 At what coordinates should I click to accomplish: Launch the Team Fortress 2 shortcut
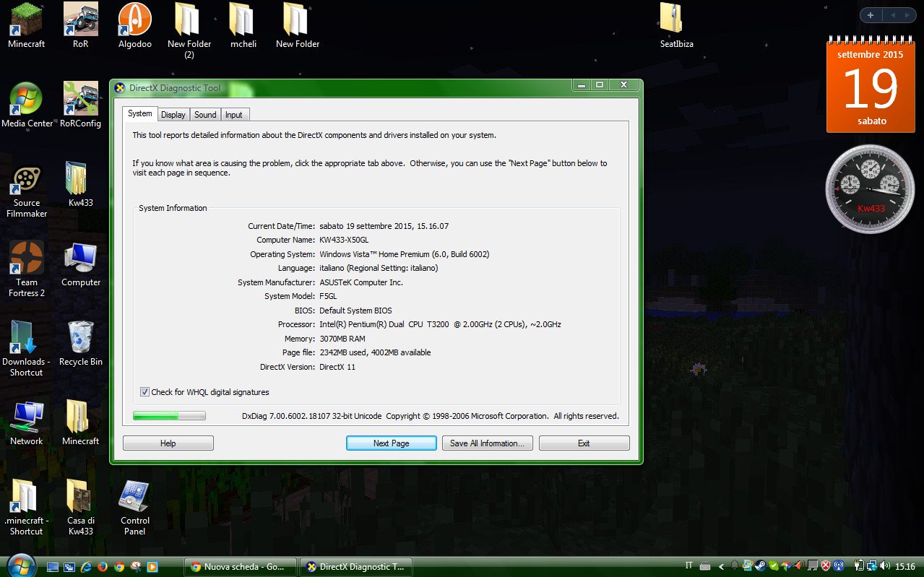(27, 269)
